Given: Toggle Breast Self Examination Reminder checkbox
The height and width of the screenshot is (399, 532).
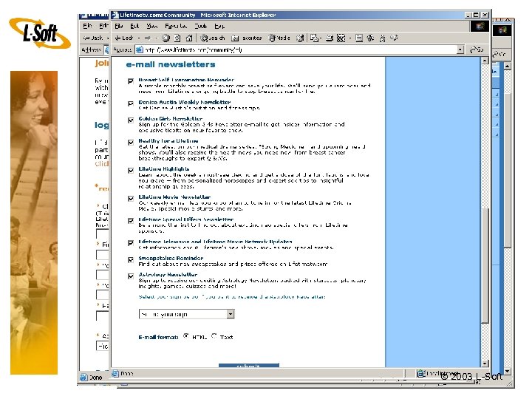Looking at the screenshot, I should pos(131,81).
